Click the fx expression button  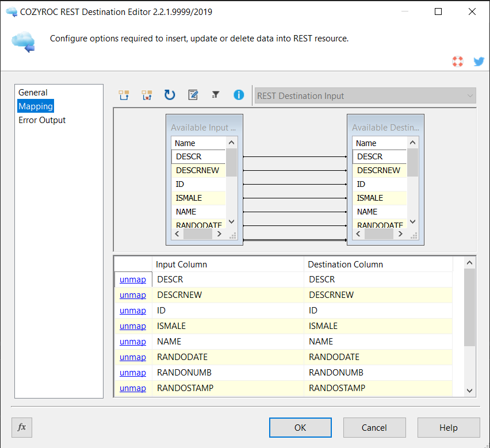tap(22, 427)
